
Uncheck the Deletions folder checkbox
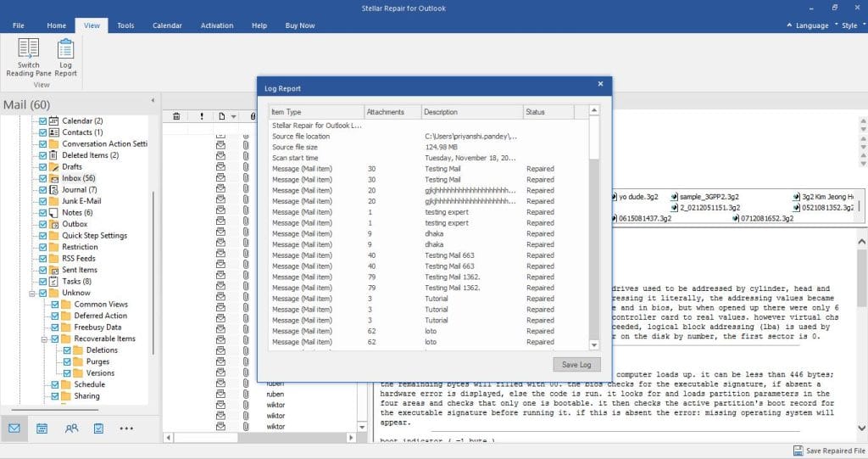tap(67, 350)
